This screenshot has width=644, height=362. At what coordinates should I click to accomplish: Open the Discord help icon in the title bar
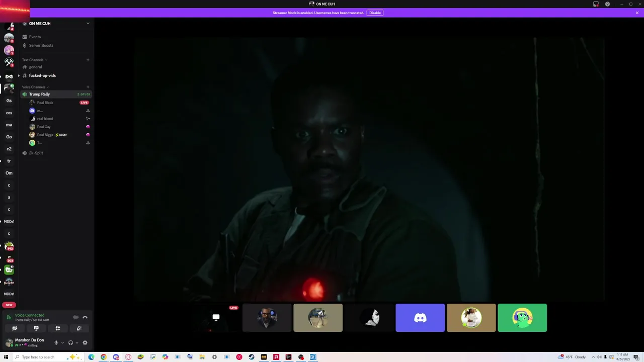pos(607,4)
